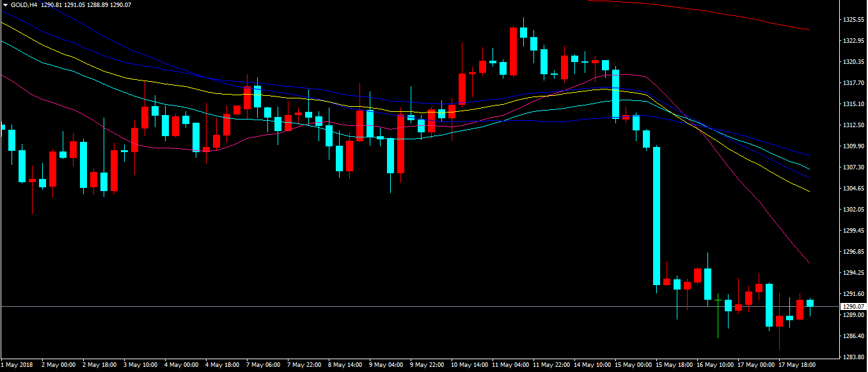Click the 4 May 00:00 time label
868x372 pixels.
(181, 365)
